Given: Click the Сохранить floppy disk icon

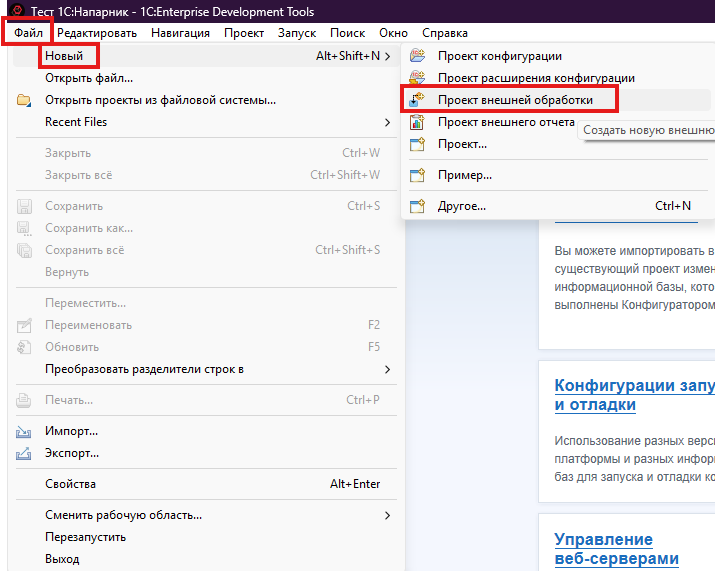Looking at the screenshot, I should click(24, 206).
